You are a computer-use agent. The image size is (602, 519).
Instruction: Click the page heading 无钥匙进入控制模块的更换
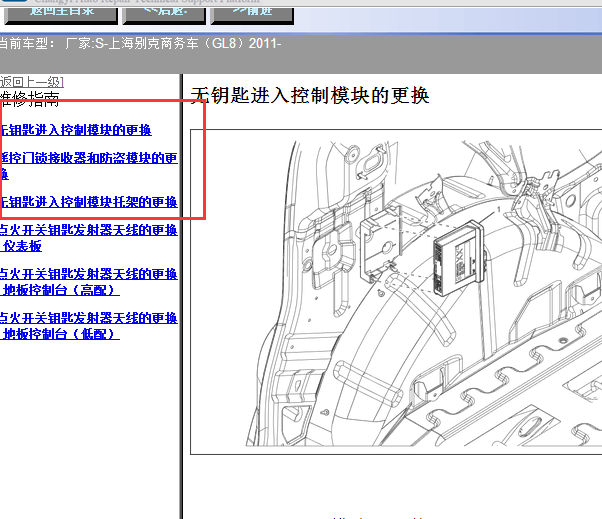(310, 96)
